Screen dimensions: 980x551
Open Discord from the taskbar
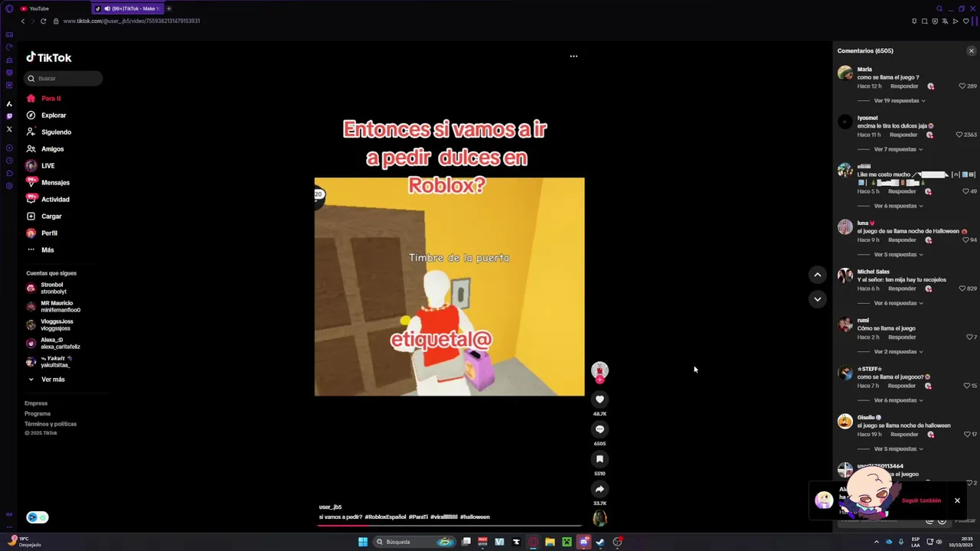pyautogui.click(x=583, y=542)
